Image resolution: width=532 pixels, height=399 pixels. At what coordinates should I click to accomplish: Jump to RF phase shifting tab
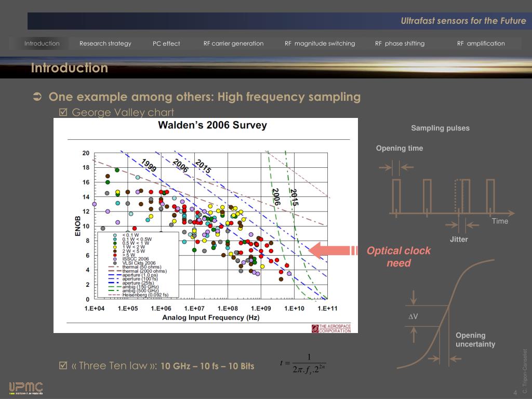[x=400, y=44]
